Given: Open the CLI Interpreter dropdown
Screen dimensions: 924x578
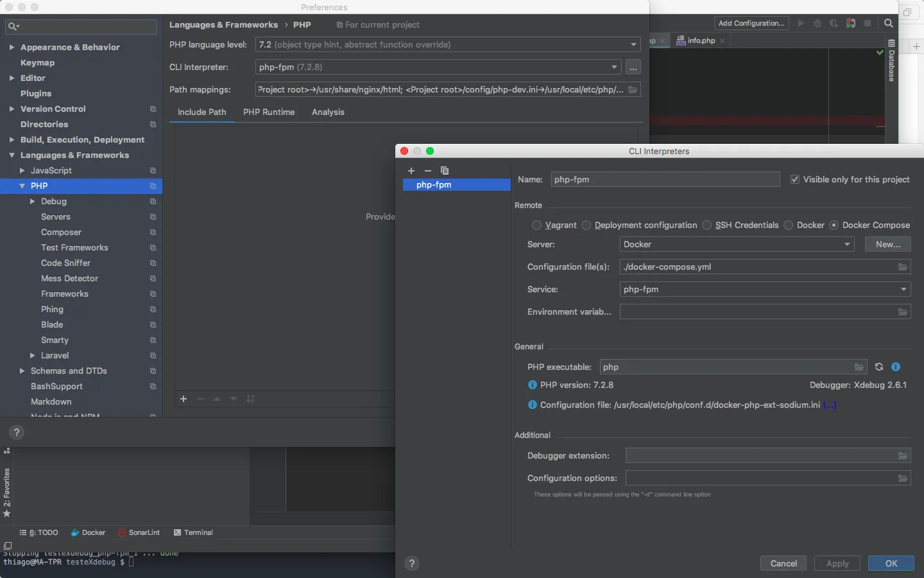Looking at the screenshot, I should pos(439,67).
